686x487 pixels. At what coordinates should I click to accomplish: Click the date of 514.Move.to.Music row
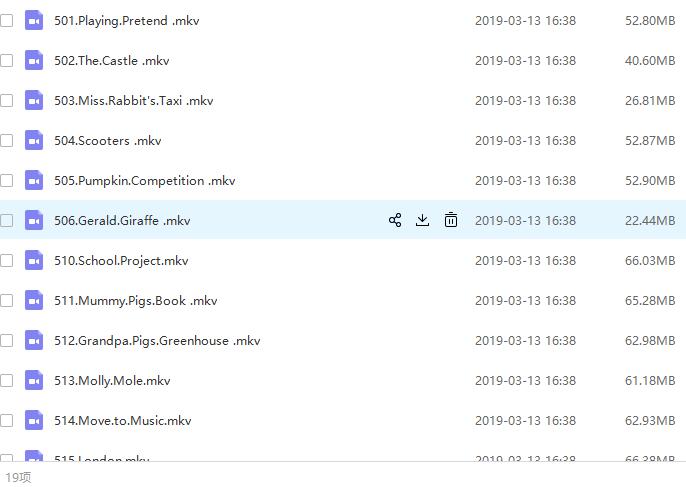click(525, 420)
